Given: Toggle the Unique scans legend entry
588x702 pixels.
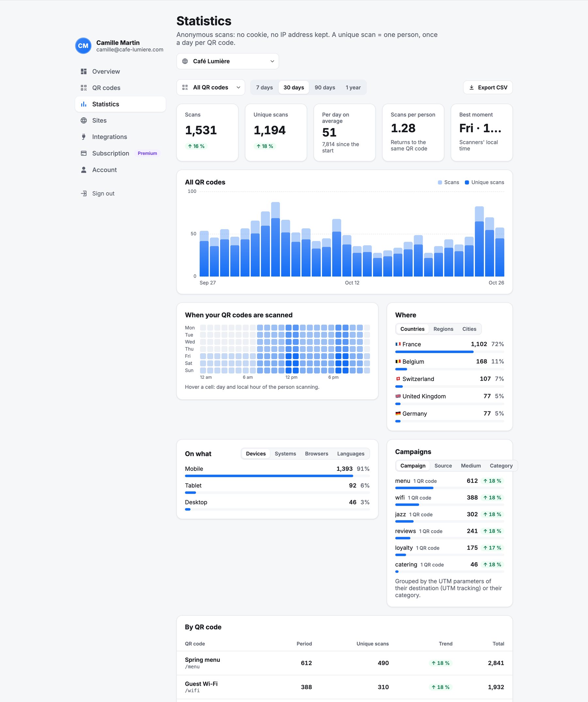Looking at the screenshot, I should [x=484, y=182].
